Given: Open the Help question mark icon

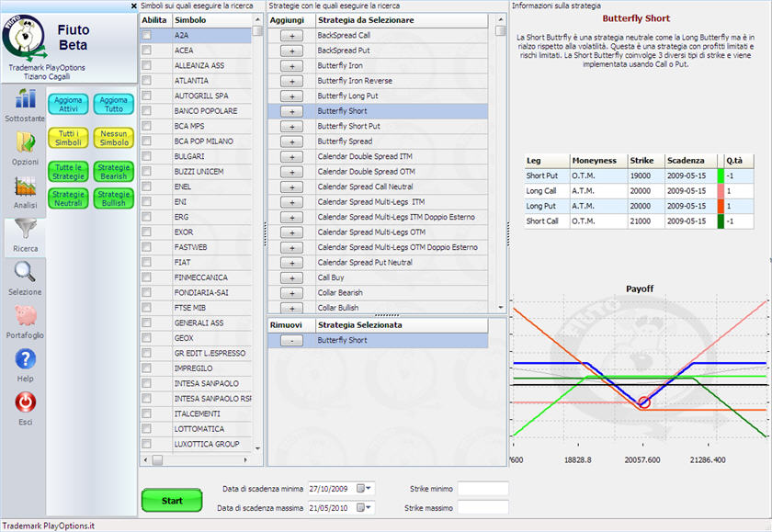Looking at the screenshot, I should coord(25,359).
